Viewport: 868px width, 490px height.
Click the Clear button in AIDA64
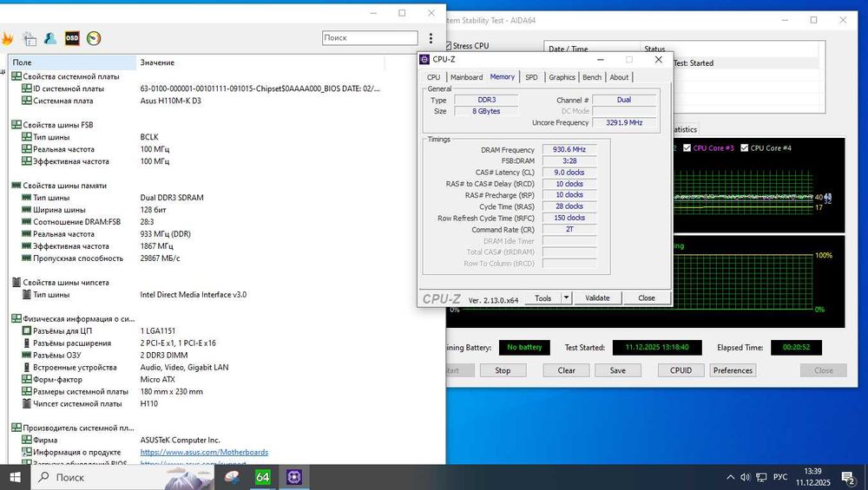point(566,370)
